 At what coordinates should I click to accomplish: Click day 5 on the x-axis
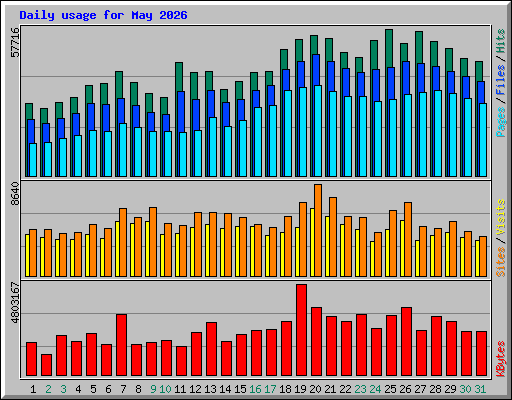93,389
